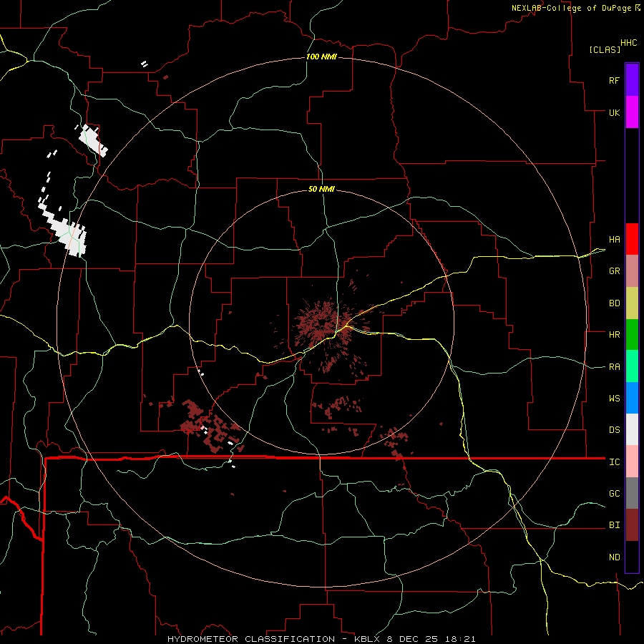
Task: Click the IC legend label
Action: (614, 462)
